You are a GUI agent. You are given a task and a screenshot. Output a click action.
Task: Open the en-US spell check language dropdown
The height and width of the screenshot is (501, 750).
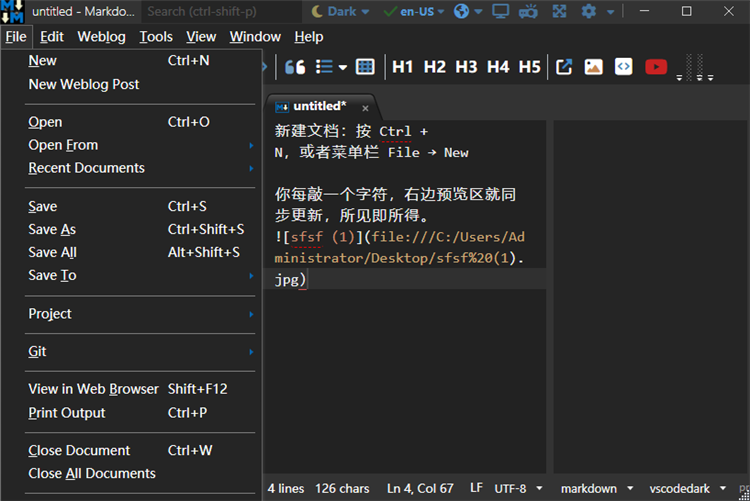pyautogui.click(x=414, y=11)
